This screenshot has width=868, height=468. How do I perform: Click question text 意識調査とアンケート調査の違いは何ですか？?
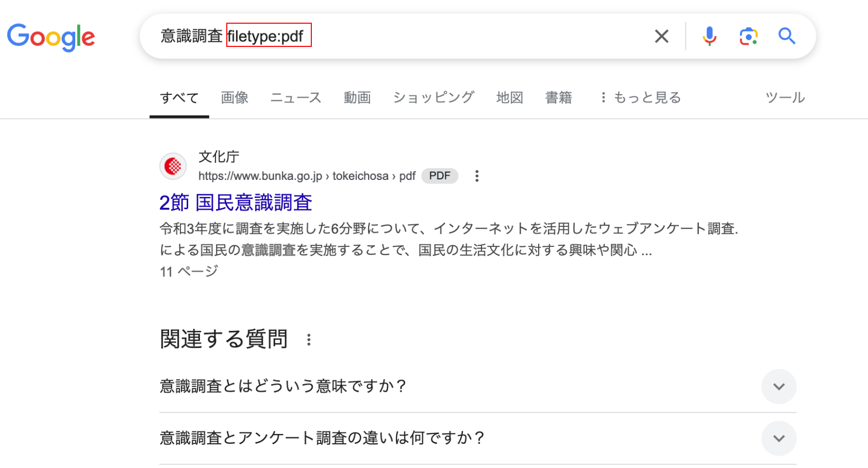point(322,438)
